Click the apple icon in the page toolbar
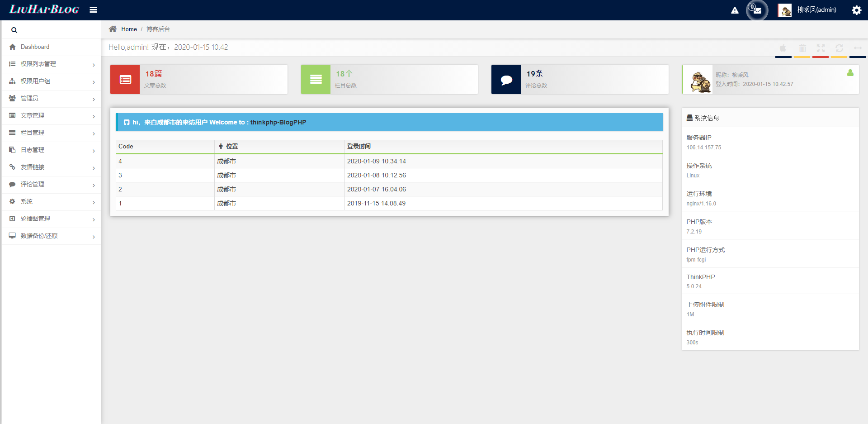The width and height of the screenshot is (868, 424). [x=783, y=48]
